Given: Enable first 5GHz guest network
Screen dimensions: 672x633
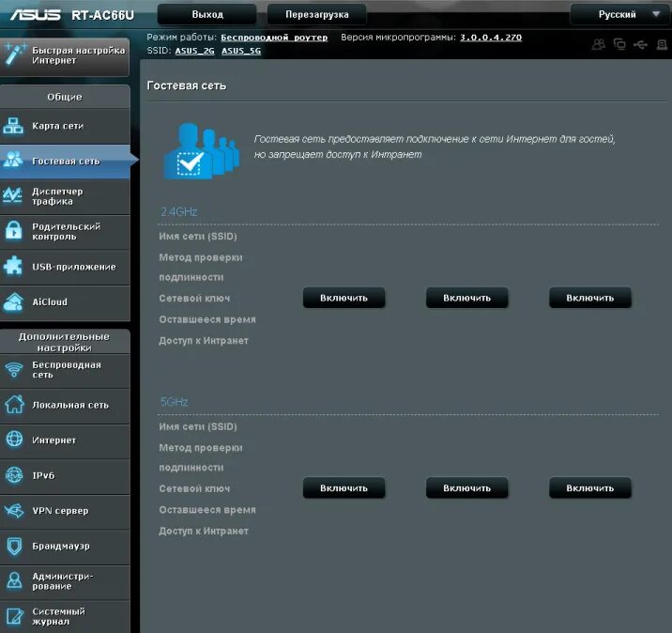Looking at the screenshot, I should [x=344, y=488].
